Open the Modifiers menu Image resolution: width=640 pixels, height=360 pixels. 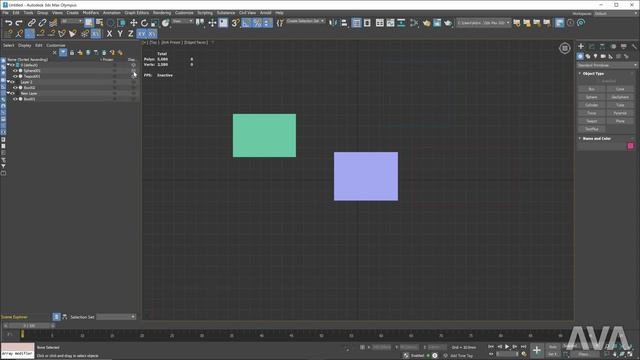point(91,13)
